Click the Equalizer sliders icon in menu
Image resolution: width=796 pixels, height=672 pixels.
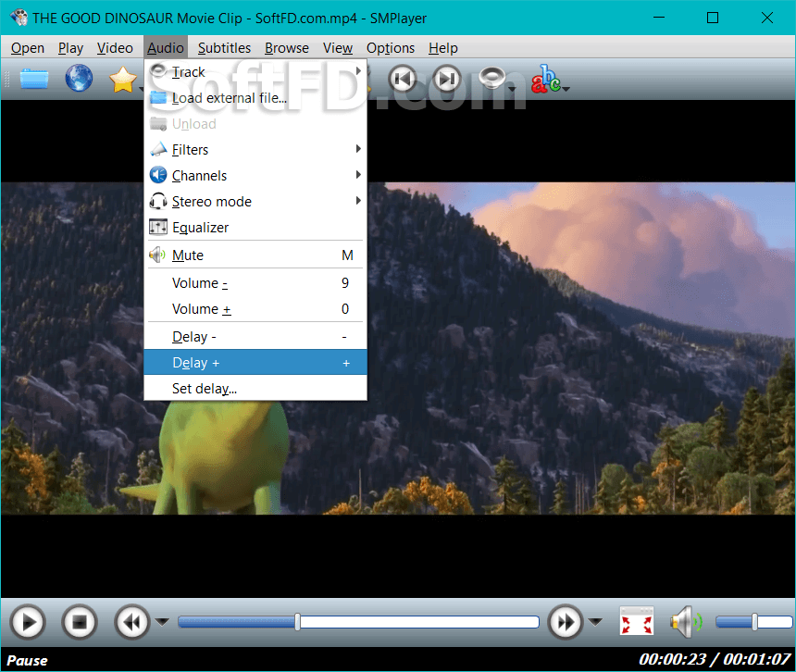click(158, 227)
